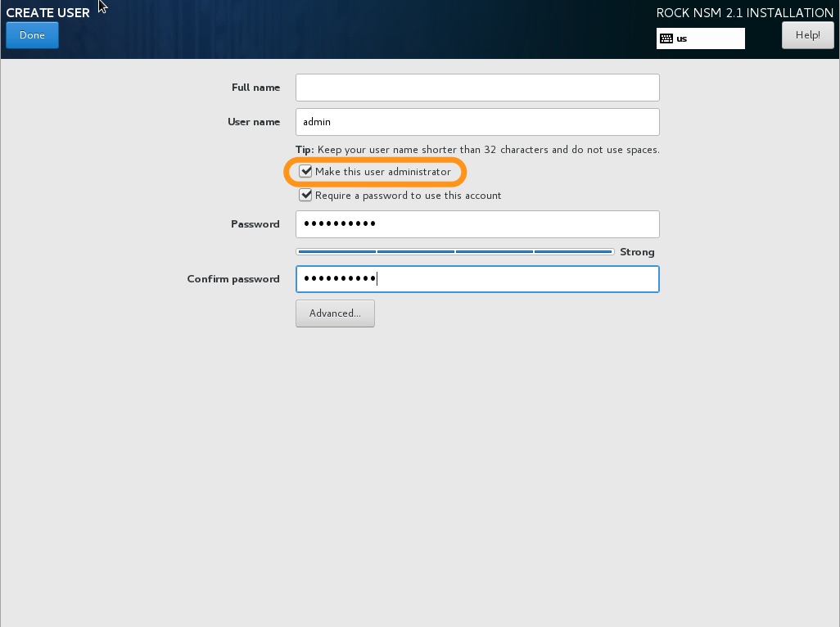Click the Full name label
This screenshot has height=627, width=840.
click(255, 88)
